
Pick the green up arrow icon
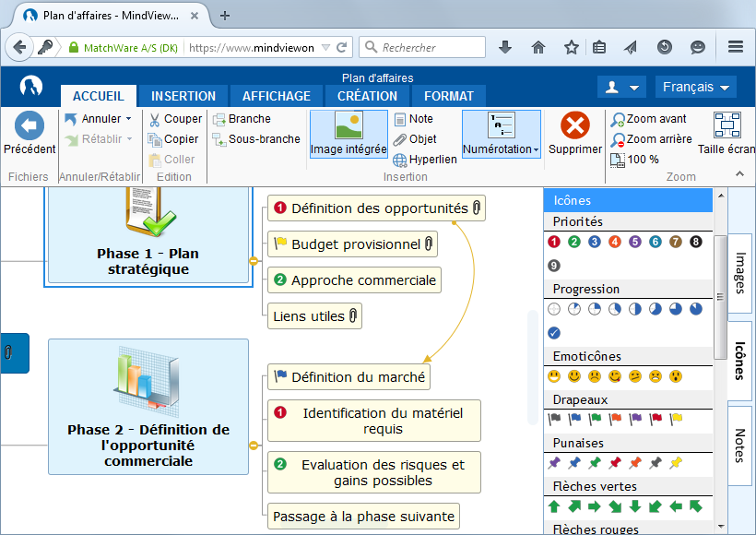pyautogui.click(x=554, y=506)
